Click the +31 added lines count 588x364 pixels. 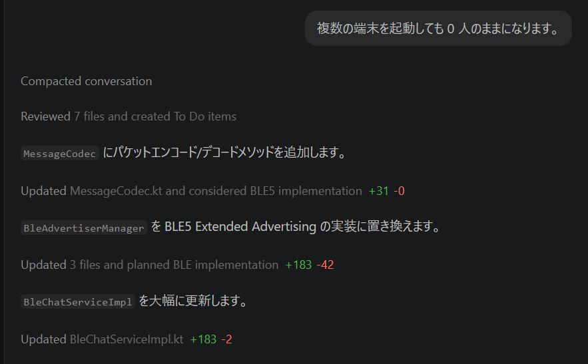tap(377, 191)
